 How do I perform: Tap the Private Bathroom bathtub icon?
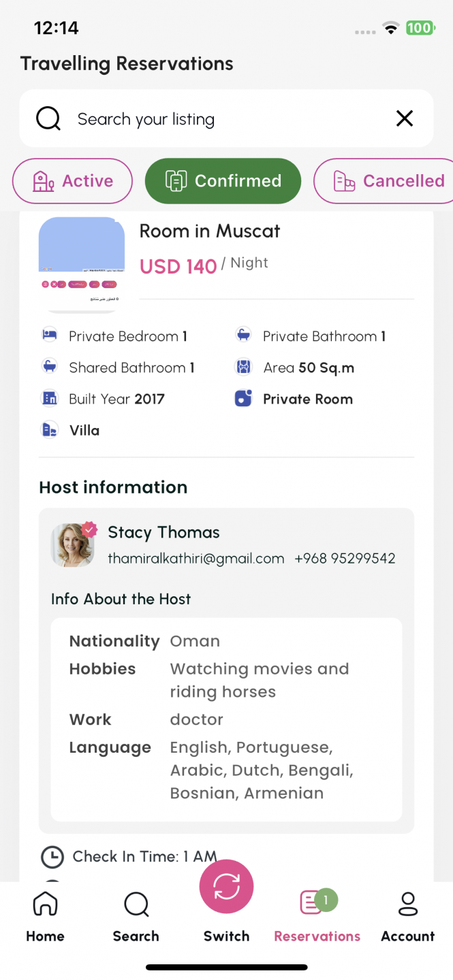[x=243, y=336]
